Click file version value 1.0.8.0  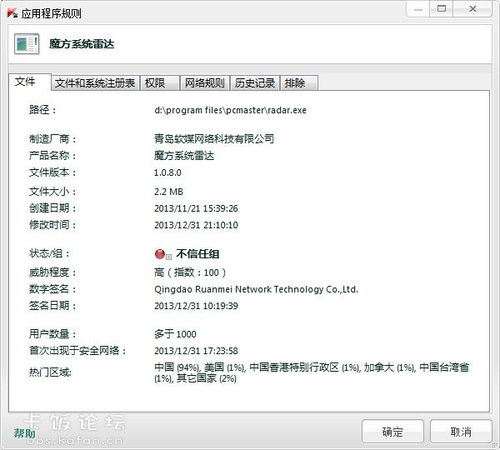pyautogui.click(x=168, y=173)
